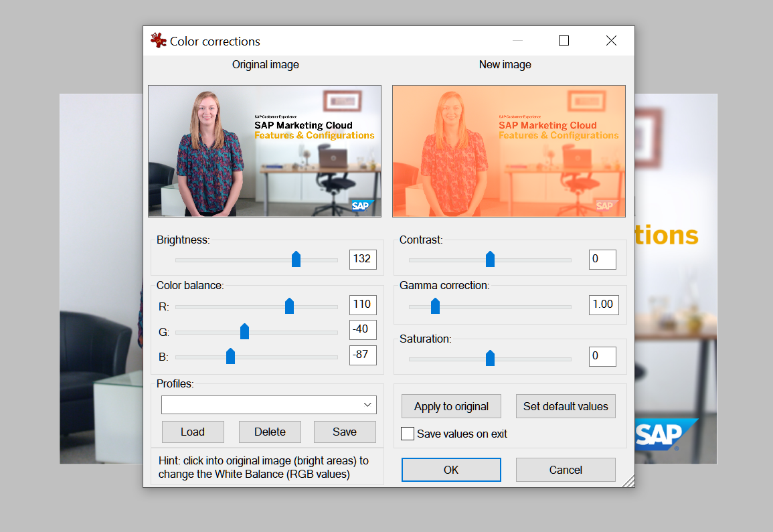Click the B value field showing -87
This screenshot has width=773, height=532.
pos(363,355)
